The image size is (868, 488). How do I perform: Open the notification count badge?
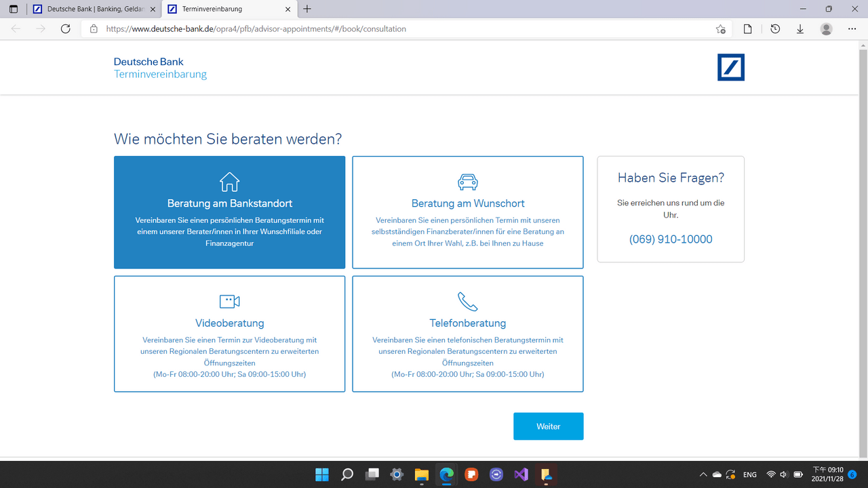click(852, 474)
